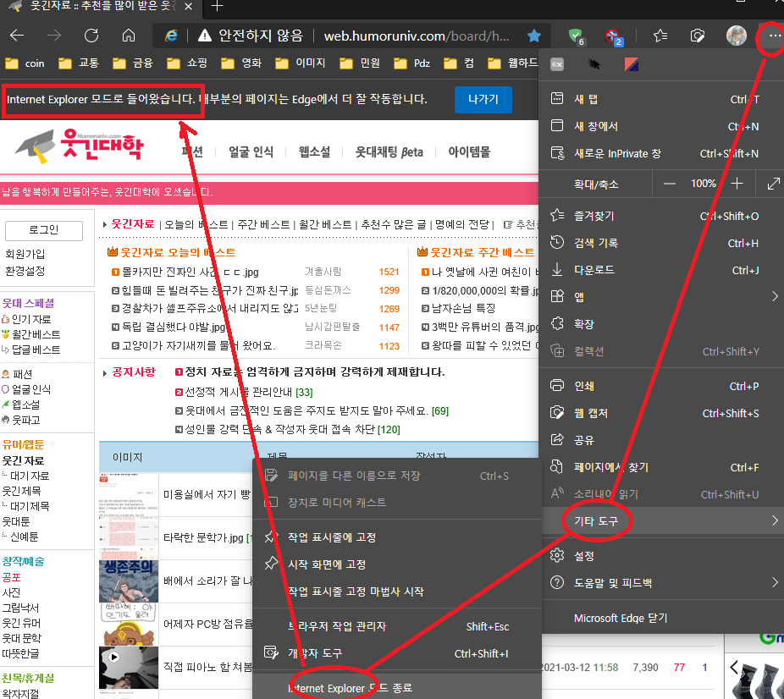Open the 민원 bookmark folder

[x=360, y=63]
